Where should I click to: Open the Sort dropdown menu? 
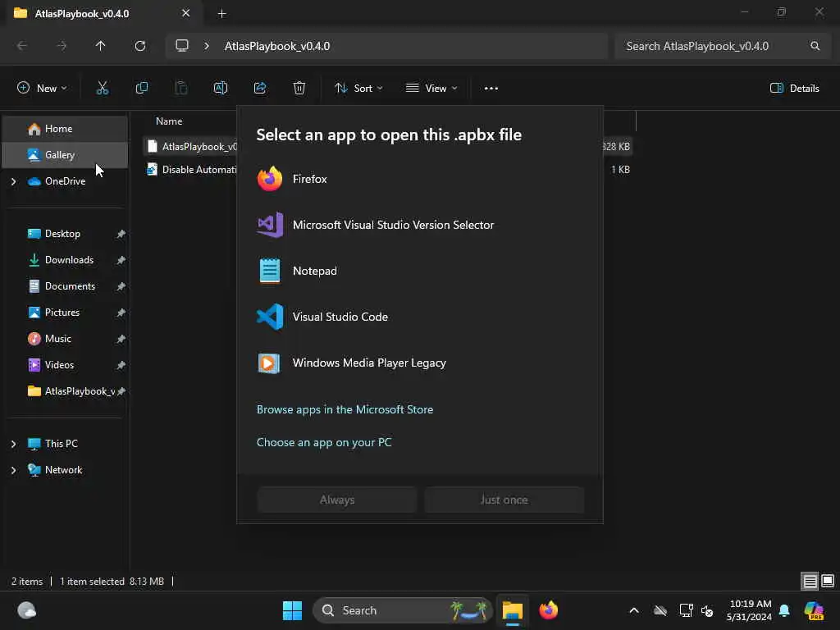click(359, 89)
